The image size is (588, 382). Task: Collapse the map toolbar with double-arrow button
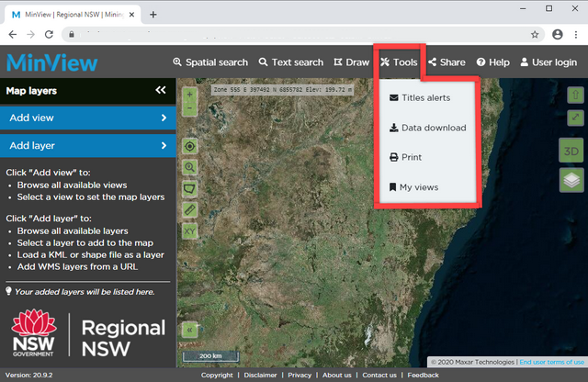pos(190,330)
